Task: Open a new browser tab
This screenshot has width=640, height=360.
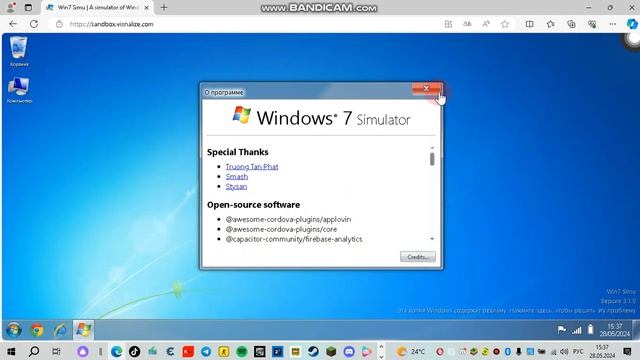Action: point(164,7)
